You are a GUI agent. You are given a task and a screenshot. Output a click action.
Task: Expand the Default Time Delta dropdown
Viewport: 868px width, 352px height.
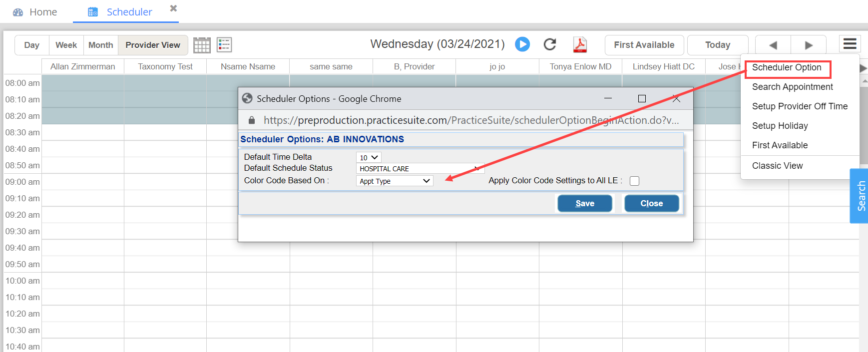point(369,157)
